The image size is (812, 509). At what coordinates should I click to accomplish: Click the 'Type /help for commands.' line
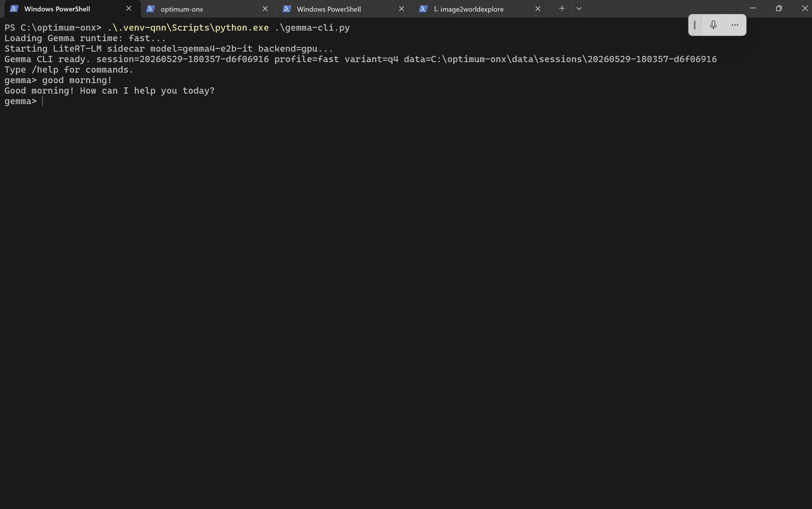(69, 70)
